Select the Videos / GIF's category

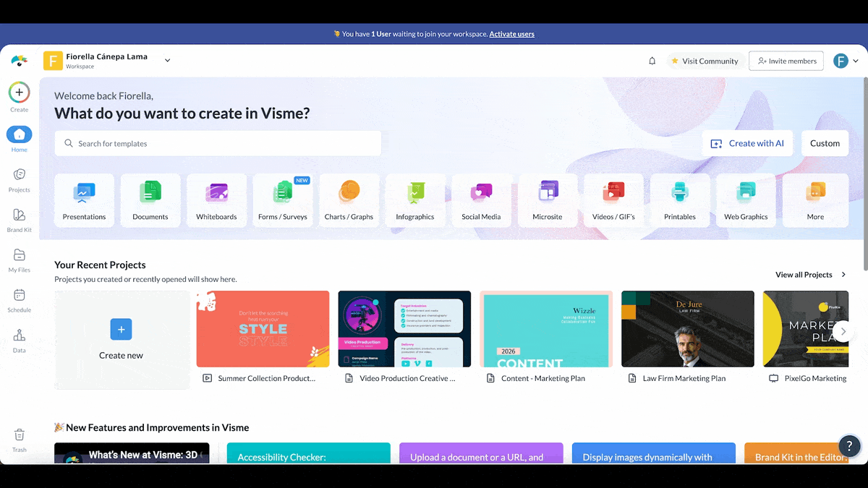(x=613, y=200)
